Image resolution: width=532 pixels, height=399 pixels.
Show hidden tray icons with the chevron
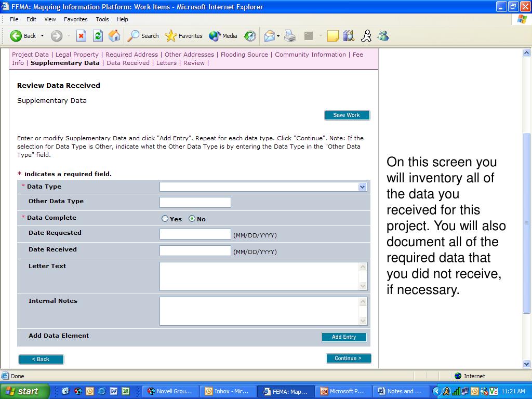coord(437,391)
